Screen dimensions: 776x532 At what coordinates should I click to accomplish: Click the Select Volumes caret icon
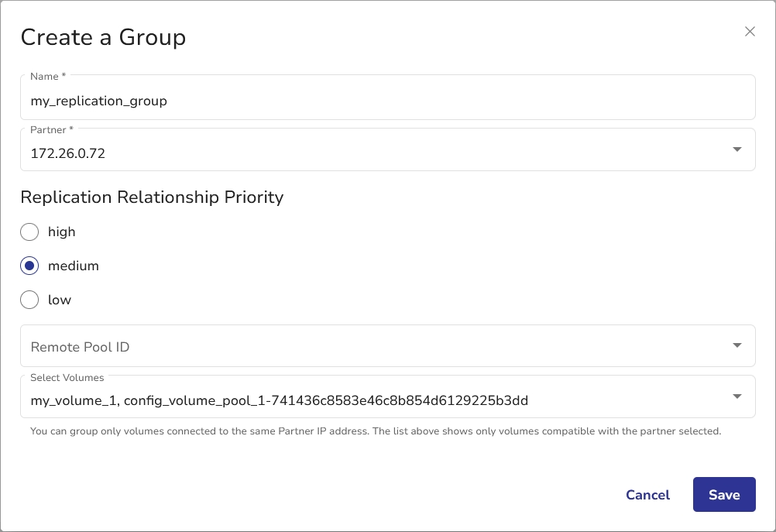point(737,396)
